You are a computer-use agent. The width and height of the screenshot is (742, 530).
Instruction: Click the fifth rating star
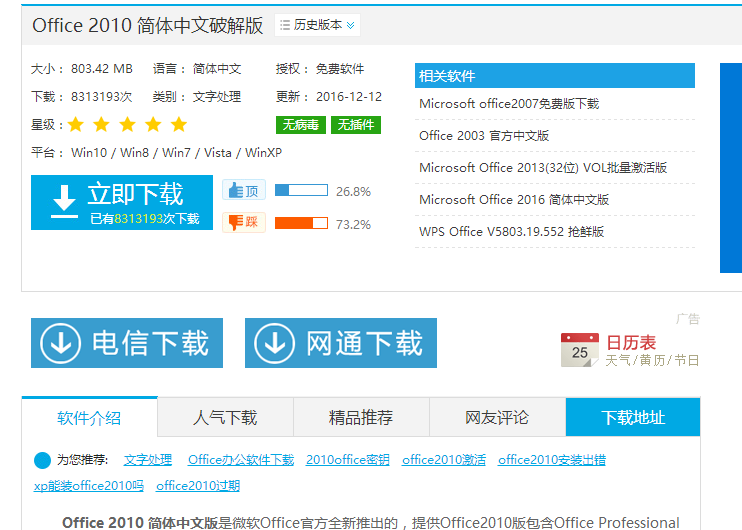[x=179, y=124]
